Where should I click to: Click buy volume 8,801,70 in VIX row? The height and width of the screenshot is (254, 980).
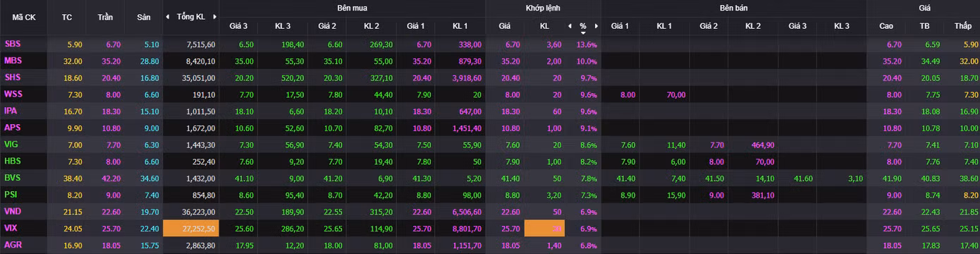tap(467, 229)
